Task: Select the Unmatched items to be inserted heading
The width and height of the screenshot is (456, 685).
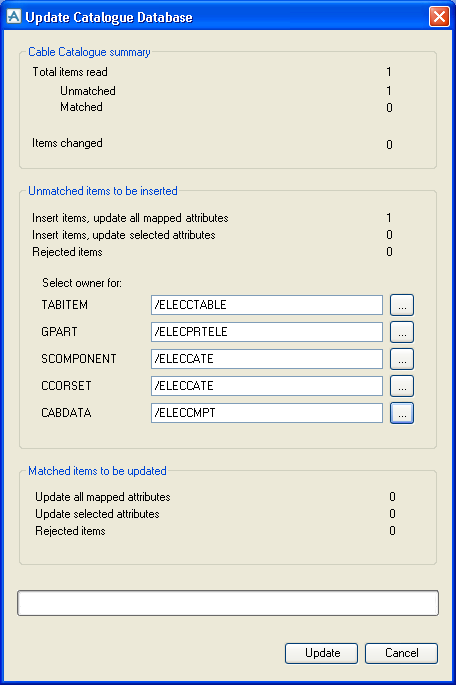Action: tap(103, 191)
